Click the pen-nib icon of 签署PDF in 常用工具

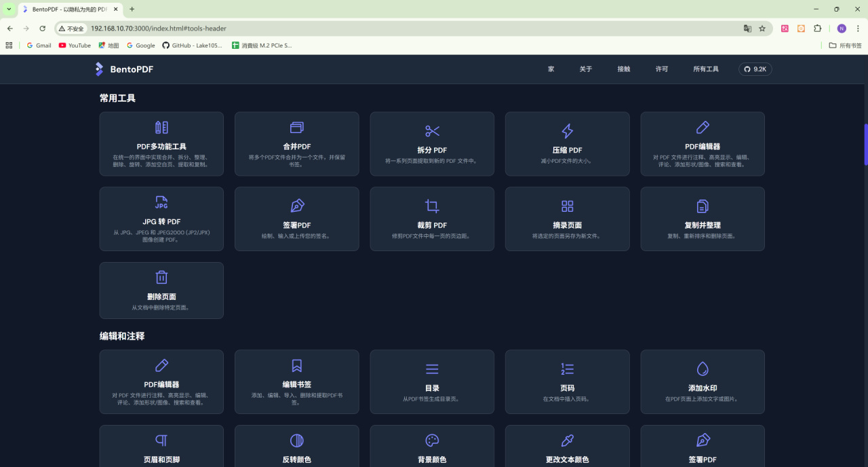point(296,206)
